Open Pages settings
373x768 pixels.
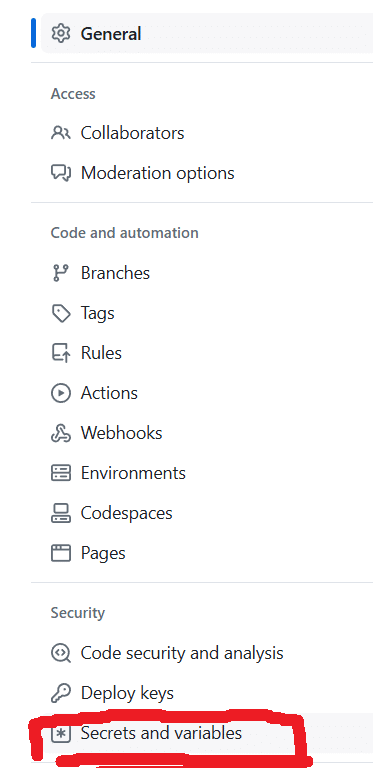tap(207, 553)
